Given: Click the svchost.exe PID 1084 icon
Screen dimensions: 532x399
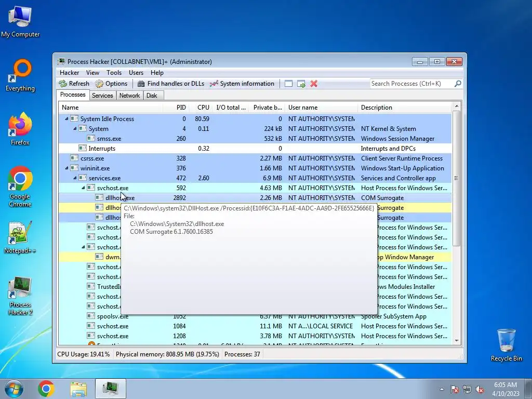Looking at the screenshot, I should (91, 326).
